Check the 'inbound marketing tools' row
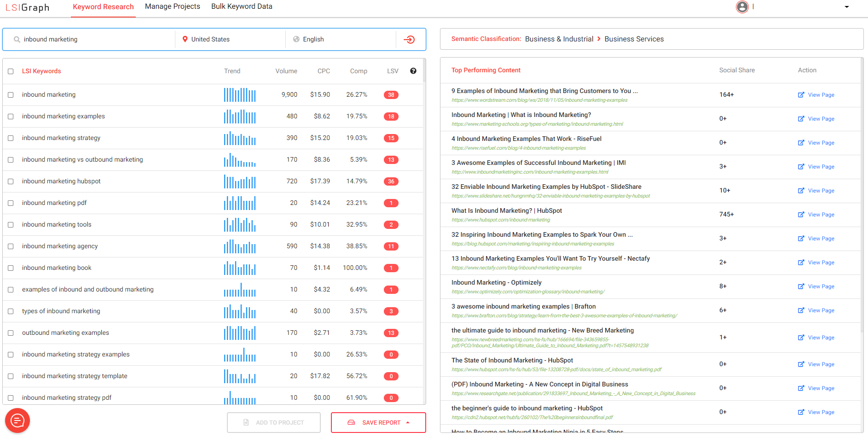 [x=11, y=225]
